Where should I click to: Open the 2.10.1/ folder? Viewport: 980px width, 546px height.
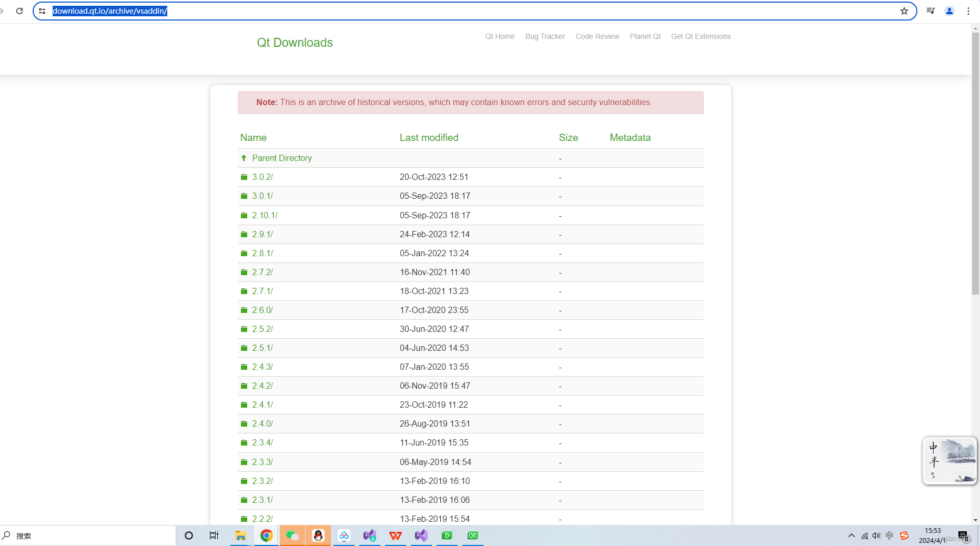[265, 216]
